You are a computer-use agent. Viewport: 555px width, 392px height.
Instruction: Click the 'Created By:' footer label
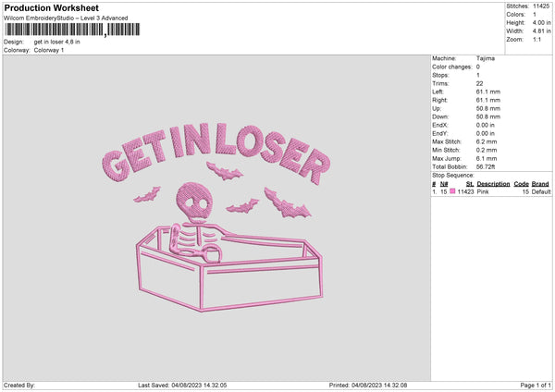[x=19, y=385]
